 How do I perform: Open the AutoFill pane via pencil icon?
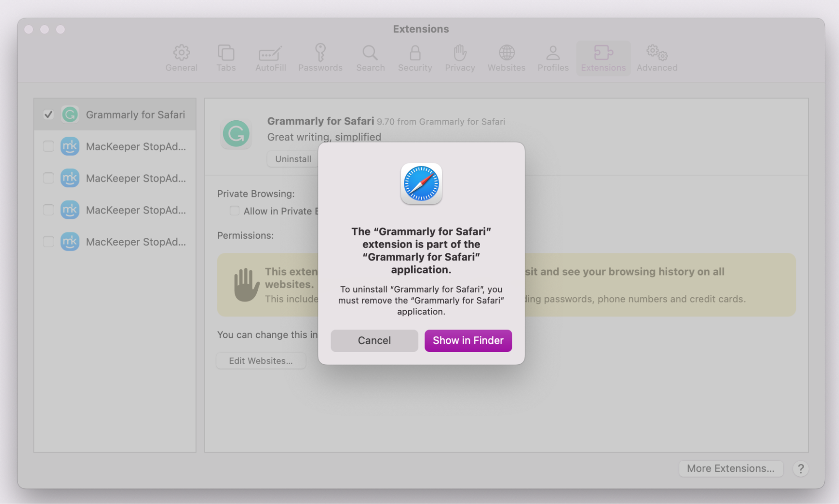pos(271,58)
